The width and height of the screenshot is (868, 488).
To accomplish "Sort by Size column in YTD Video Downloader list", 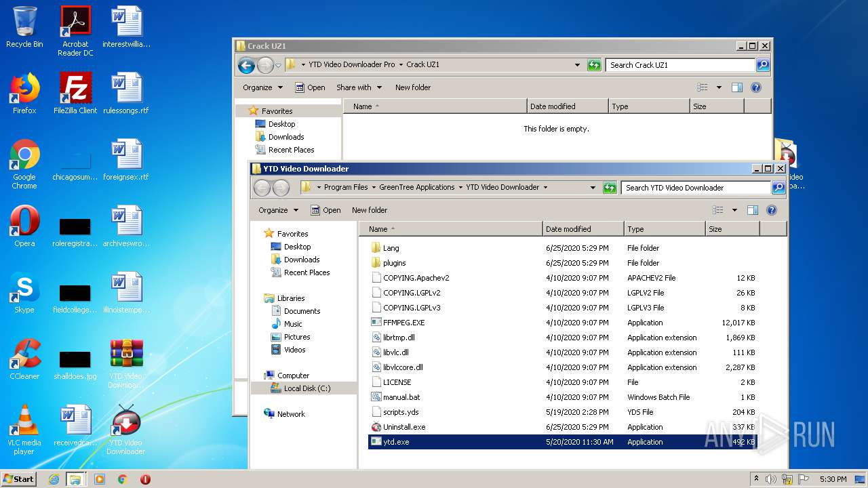I will tap(732, 229).
